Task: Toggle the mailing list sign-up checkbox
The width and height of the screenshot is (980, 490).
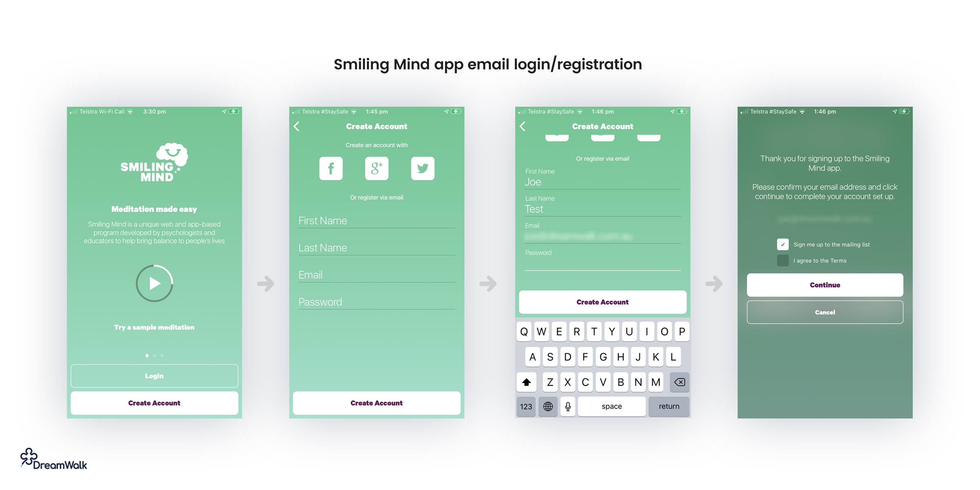Action: click(x=782, y=244)
